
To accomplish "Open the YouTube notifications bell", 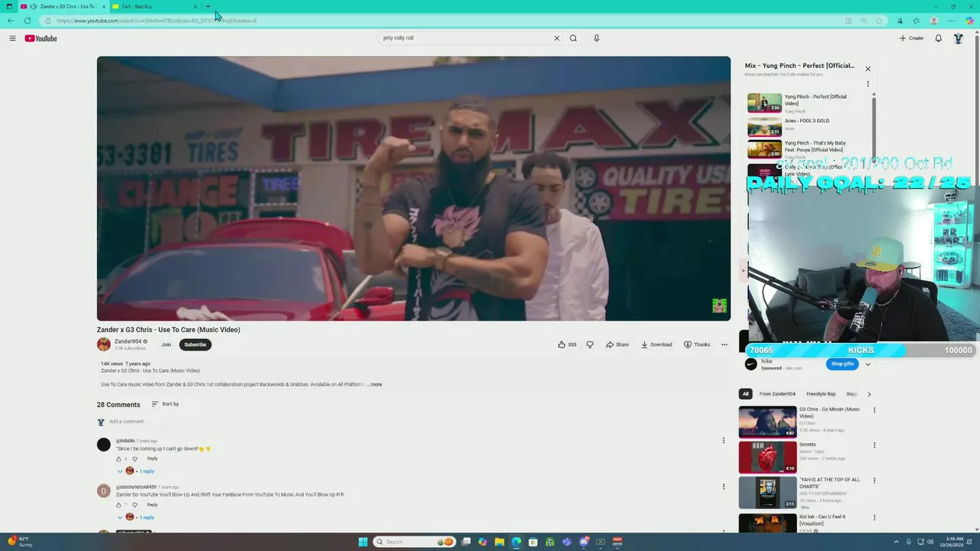I will (938, 38).
